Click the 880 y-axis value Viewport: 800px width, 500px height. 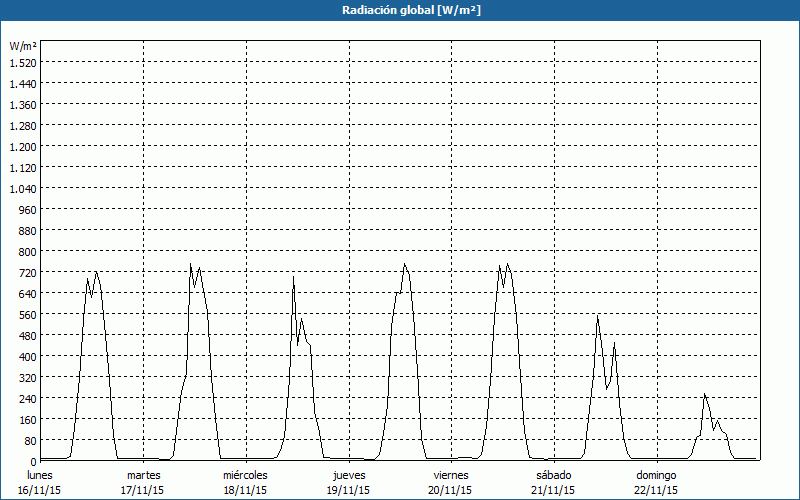[29, 231]
